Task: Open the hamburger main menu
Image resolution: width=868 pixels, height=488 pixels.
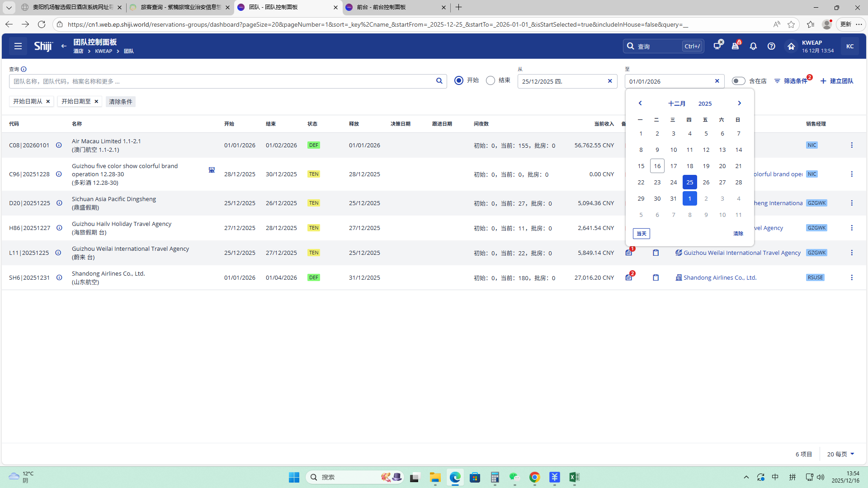Action: [x=18, y=46]
